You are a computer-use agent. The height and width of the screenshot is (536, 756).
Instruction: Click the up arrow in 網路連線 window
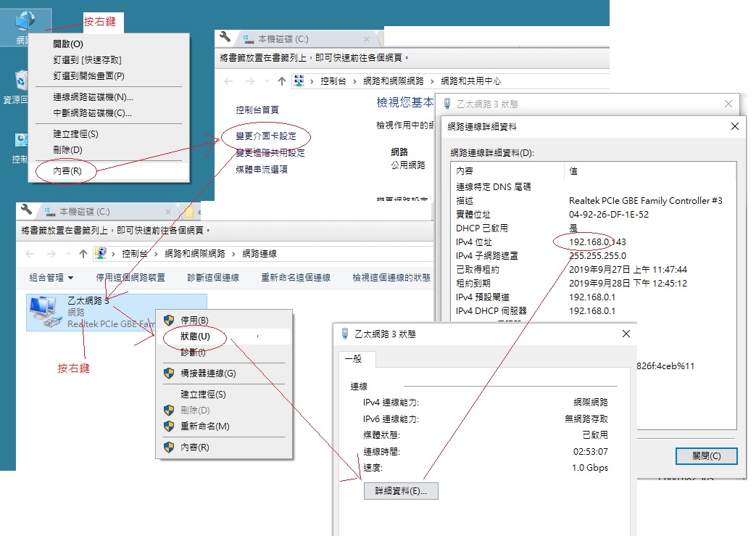pyautogui.click(x=83, y=254)
